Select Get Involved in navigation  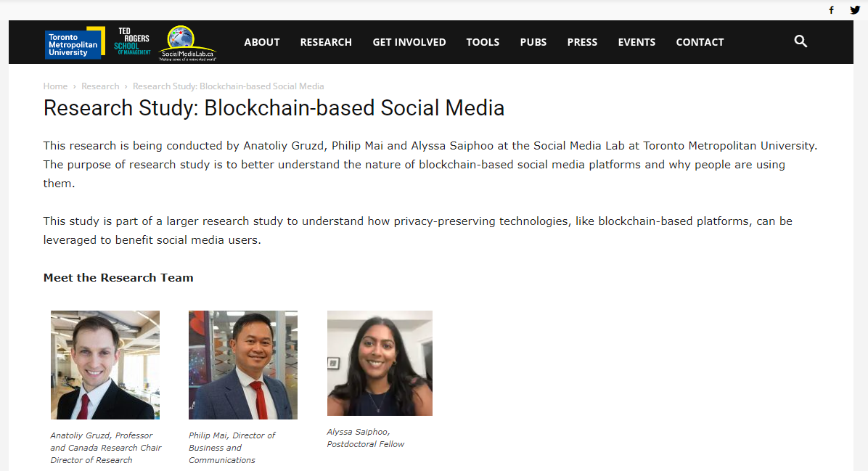(x=409, y=42)
